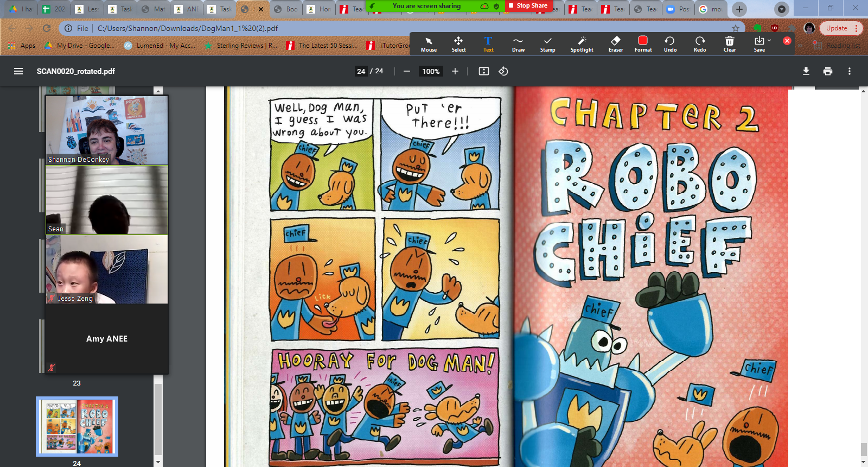Redo the annotation
Screen dimensions: 868x467
tap(700, 45)
